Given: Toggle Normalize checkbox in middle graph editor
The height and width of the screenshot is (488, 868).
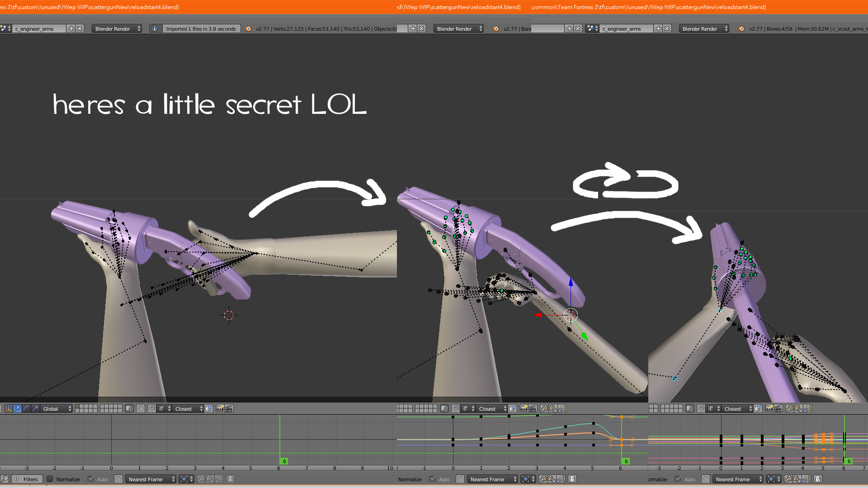Looking at the screenshot, I should click(x=410, y=479).
